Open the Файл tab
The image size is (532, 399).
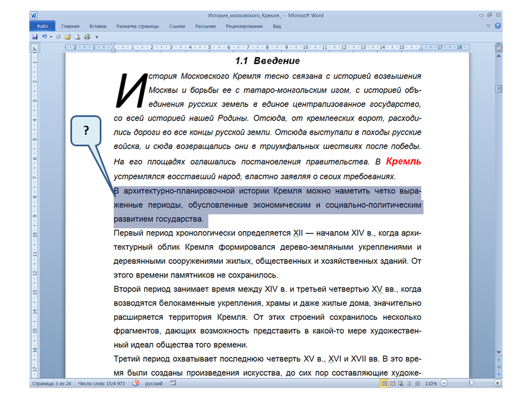[43, 26]
